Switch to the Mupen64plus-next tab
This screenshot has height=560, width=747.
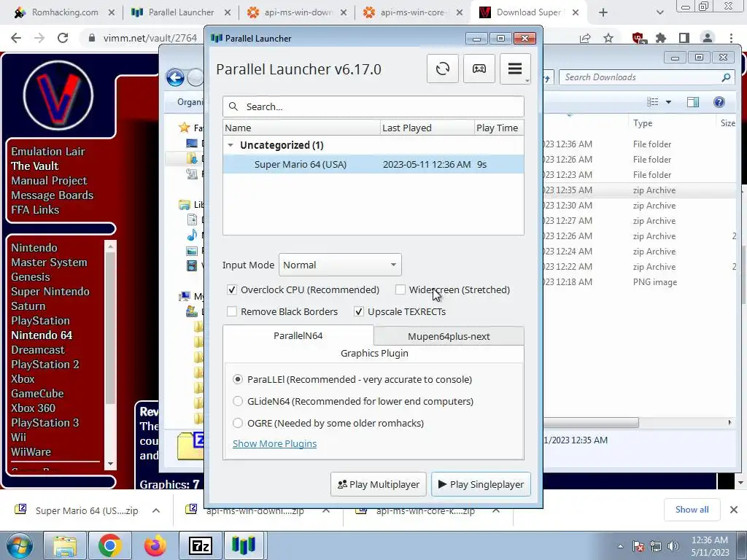(449, 336)
